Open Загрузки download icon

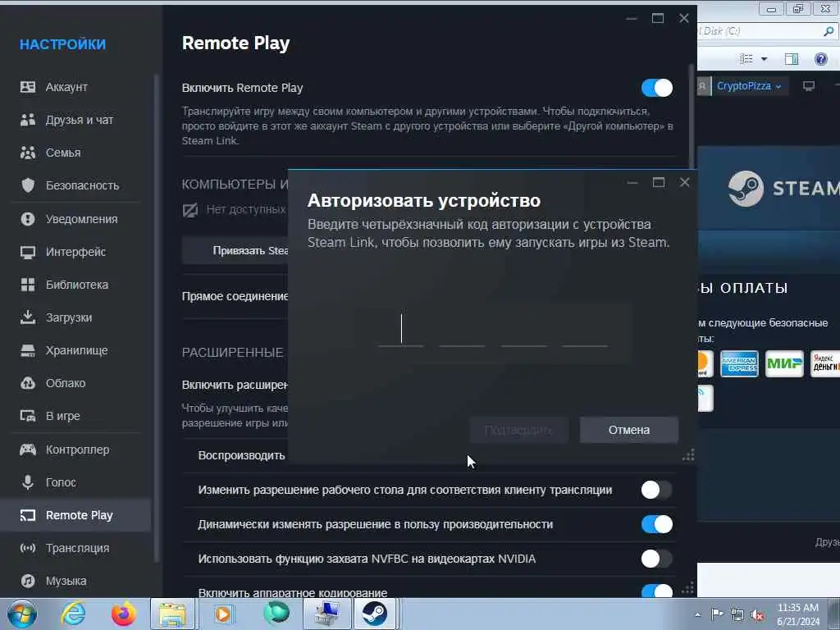pos(28,317)
